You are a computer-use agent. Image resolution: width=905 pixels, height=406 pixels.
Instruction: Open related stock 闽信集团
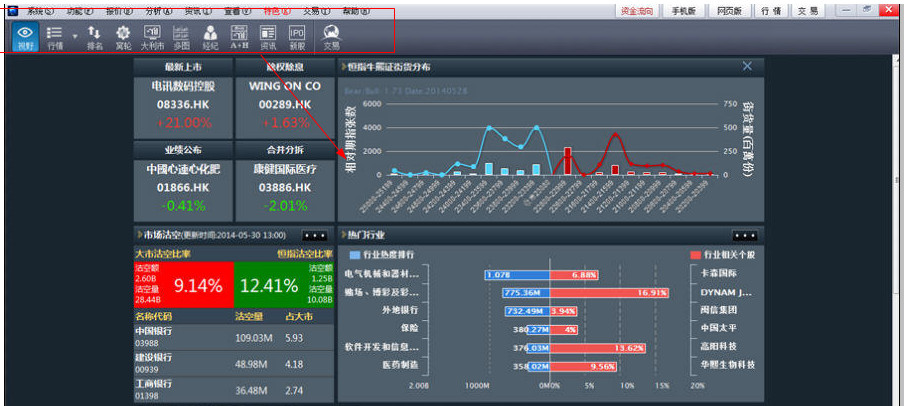[719, 310]
